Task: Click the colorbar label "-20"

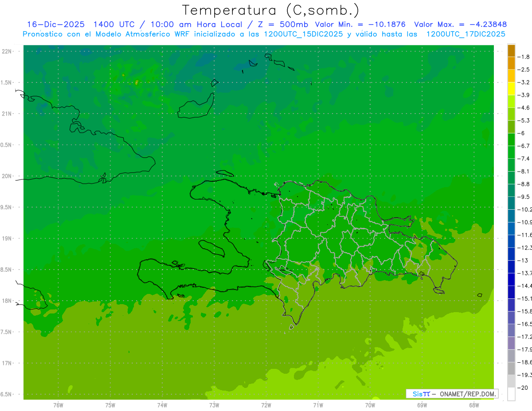Action: [x=523, y=388]
